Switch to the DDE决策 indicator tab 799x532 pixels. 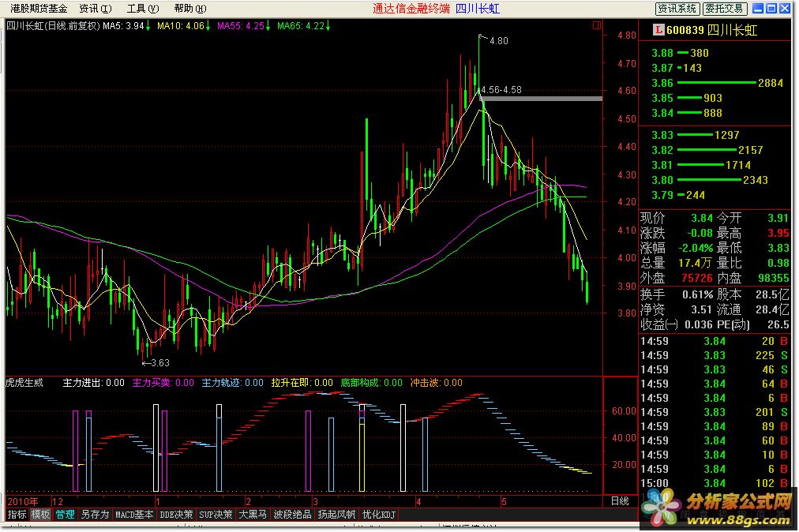(x=176, y=515)
